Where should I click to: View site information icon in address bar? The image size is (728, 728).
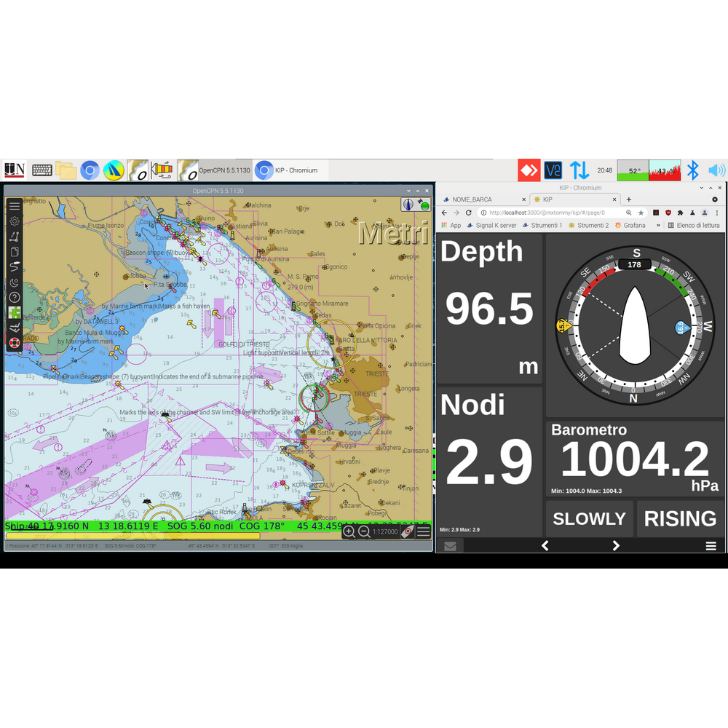(x=483, y=213)
